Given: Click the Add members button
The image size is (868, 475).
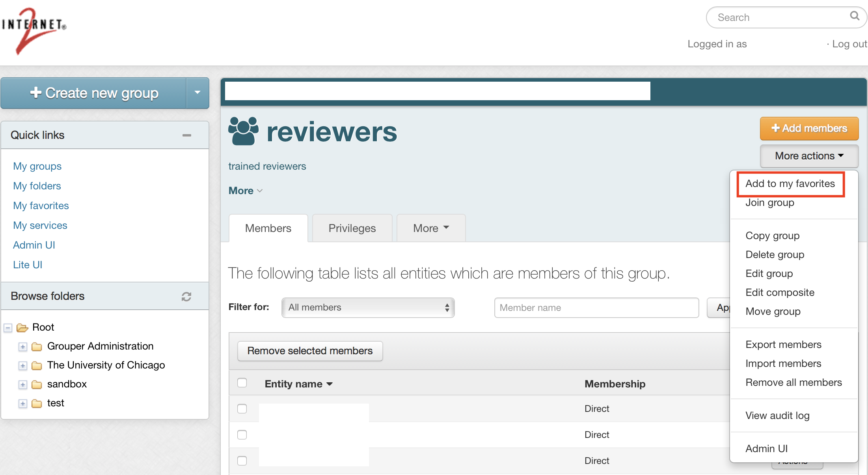Looking at the screenshot, I should click(x=809, y=128).
